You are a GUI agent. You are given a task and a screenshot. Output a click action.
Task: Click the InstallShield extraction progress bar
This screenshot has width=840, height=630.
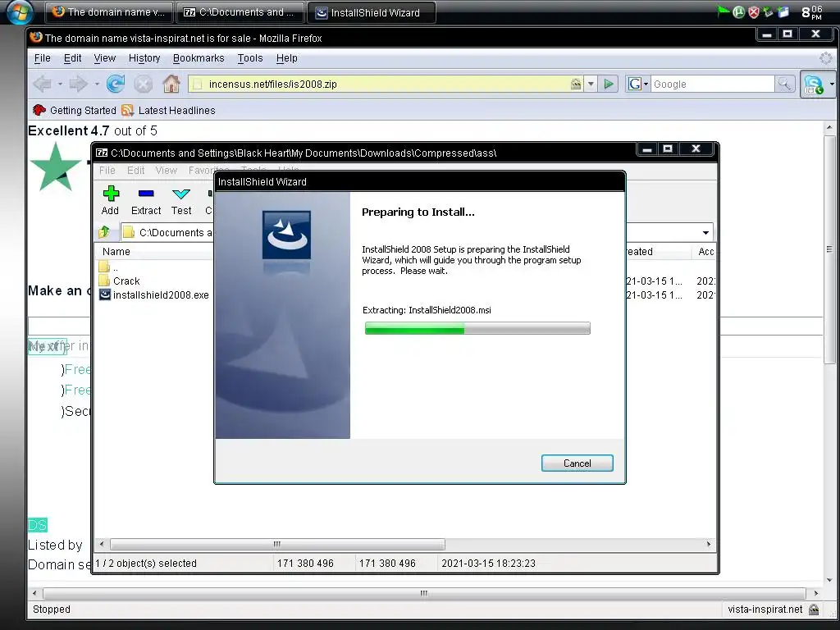point(477,328)
